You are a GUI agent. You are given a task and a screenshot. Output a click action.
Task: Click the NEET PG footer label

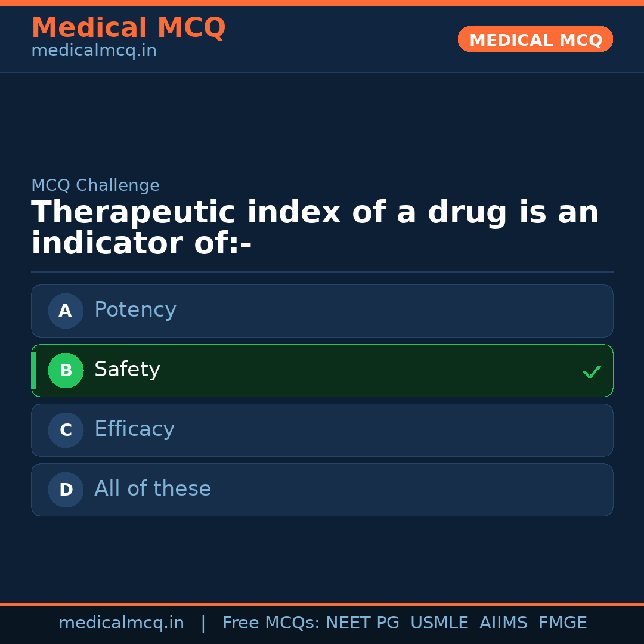tap(363, 623)
